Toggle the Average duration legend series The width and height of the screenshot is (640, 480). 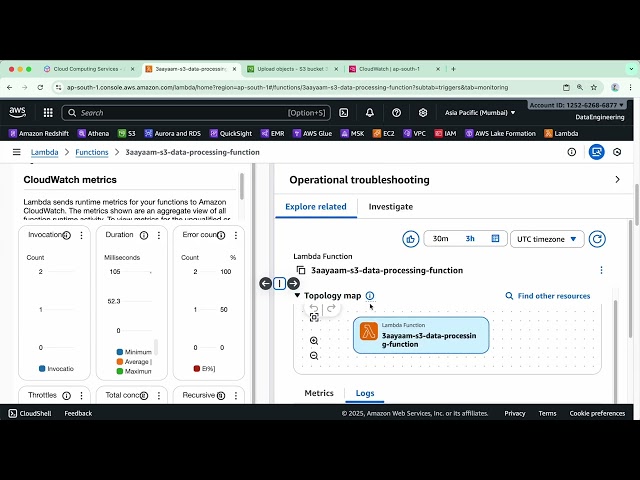click(x=134, y=362)
